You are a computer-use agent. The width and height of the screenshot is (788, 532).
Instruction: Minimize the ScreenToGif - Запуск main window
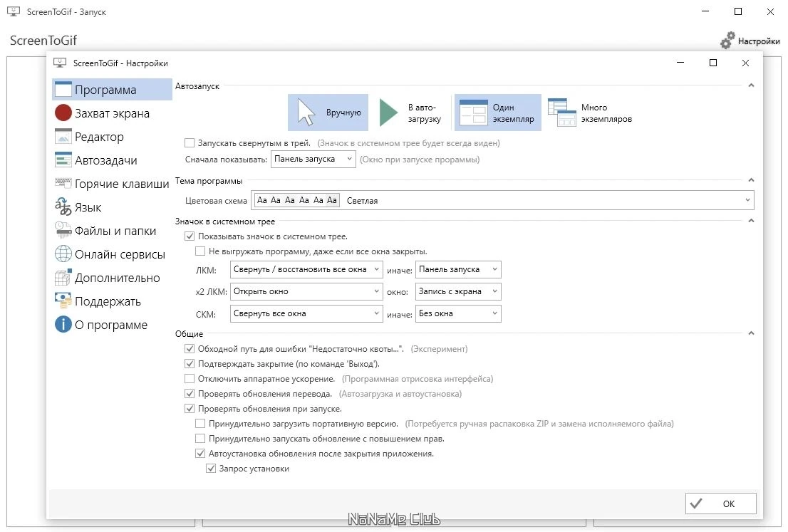(x=705, y=11)
